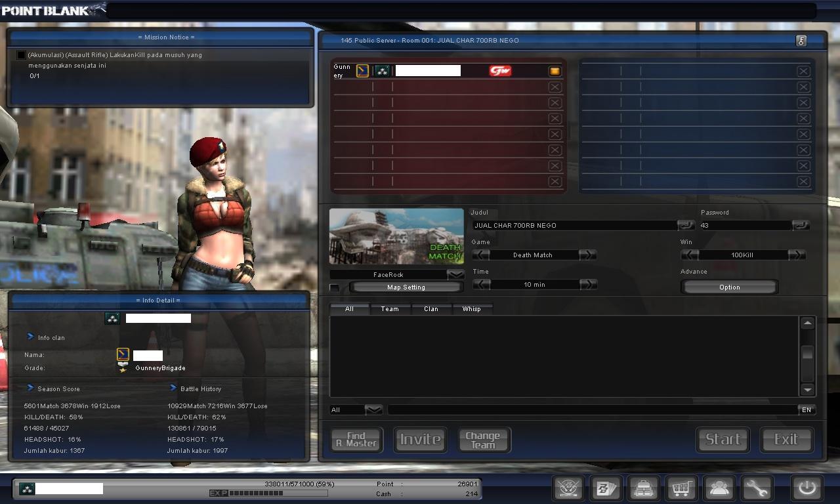Toggle the EN chat language button
The height and width of the screenshot is (504, 840).
[807, 409]
